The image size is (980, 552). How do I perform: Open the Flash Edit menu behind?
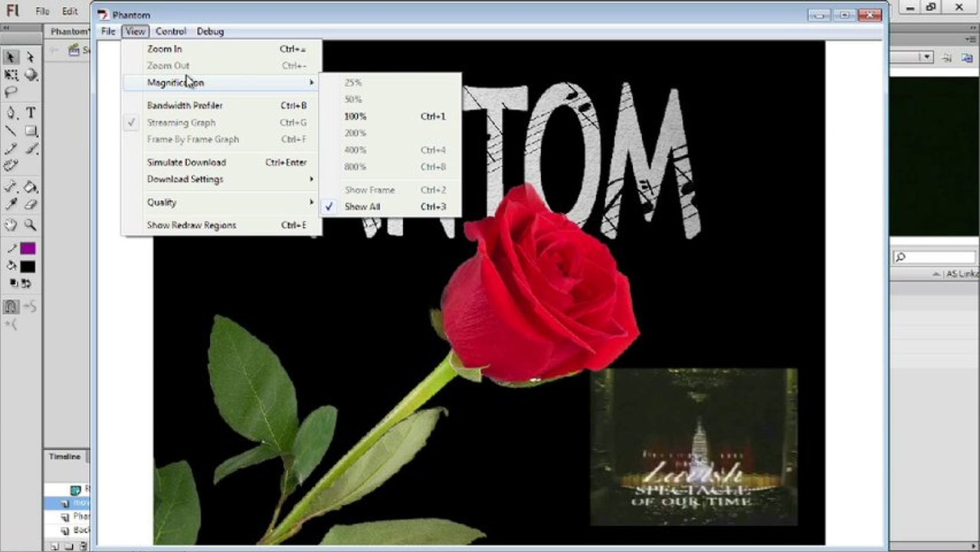70,11
